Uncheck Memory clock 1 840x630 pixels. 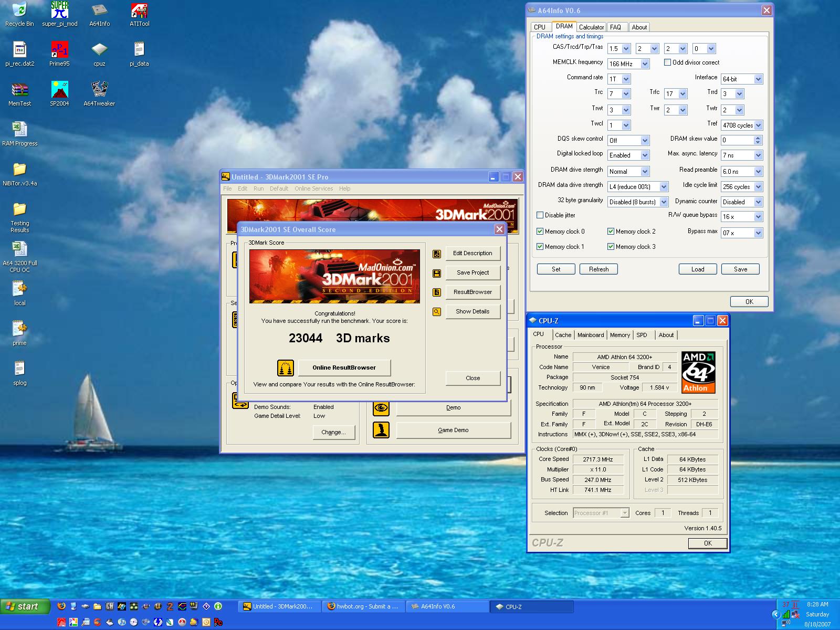[540, 247]
